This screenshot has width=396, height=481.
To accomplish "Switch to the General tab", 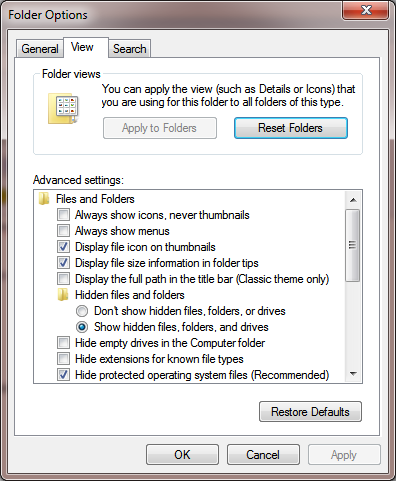I will tap(40, 49).
